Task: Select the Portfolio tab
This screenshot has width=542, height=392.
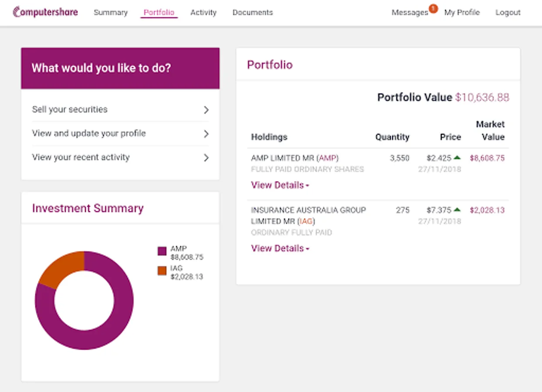Action: (159, 13)
